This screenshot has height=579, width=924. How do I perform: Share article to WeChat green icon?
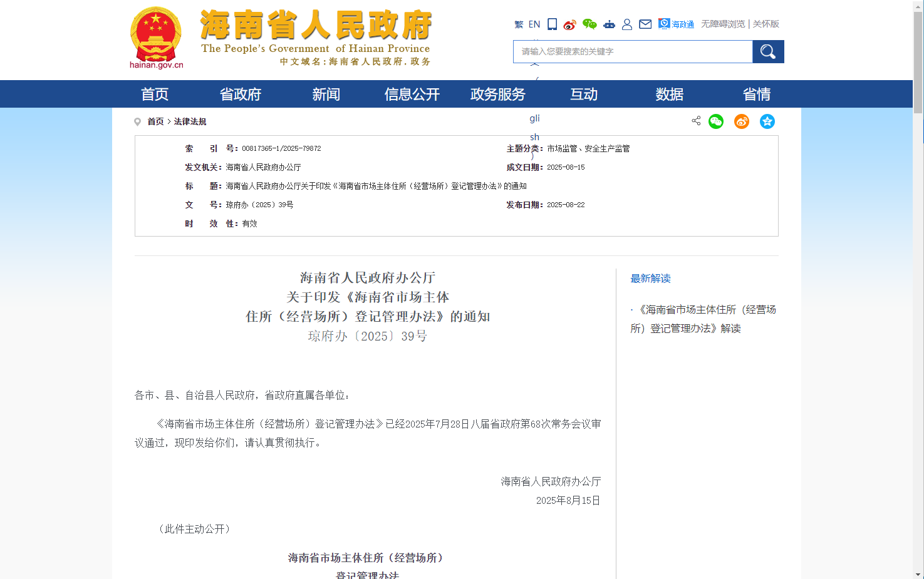[x=716, y=121]
